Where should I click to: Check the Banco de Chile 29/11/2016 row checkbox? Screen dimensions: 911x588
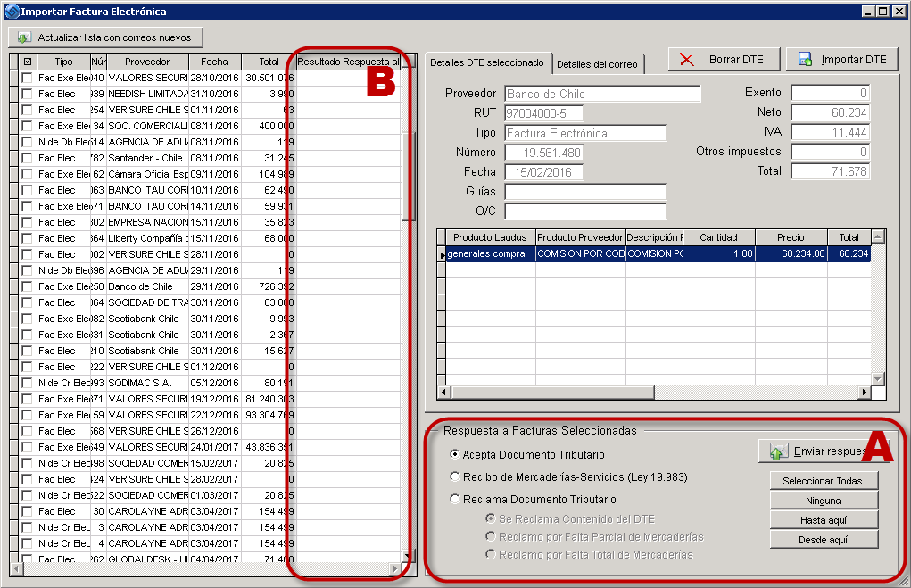click(27, 286)
